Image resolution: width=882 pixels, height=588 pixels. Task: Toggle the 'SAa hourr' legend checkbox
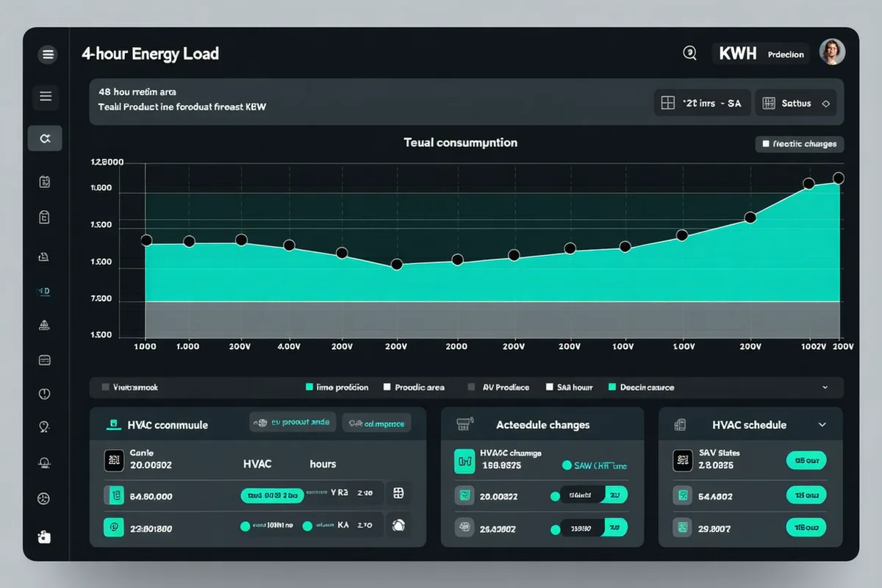[x=549, y=387]
